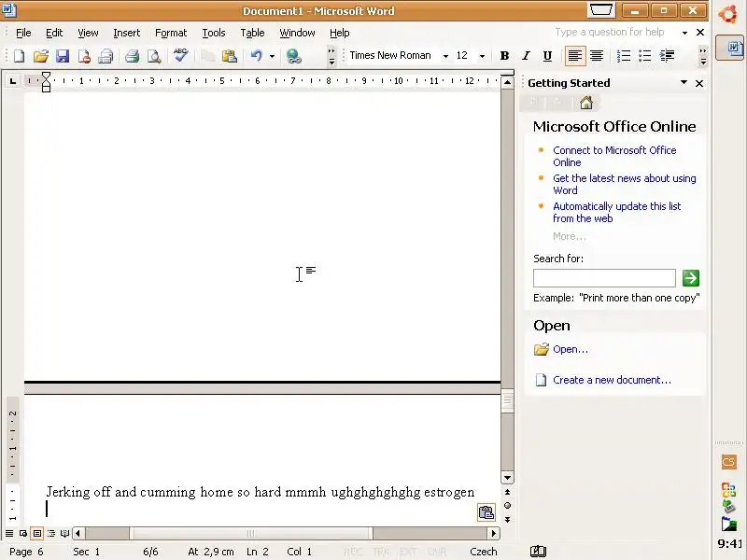Click Connect to Microsoft Office Online link

(x=614, y=156)
